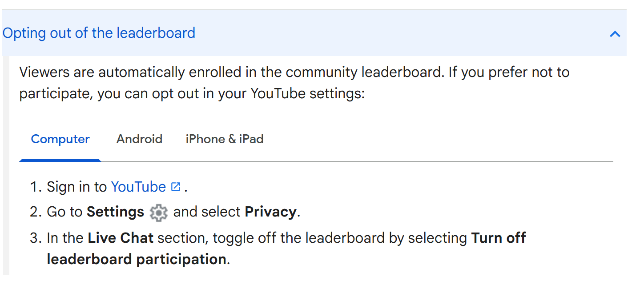The image size is (644, 301).
Task: Click the bold 'Settings' word
Action: point(115,212)
